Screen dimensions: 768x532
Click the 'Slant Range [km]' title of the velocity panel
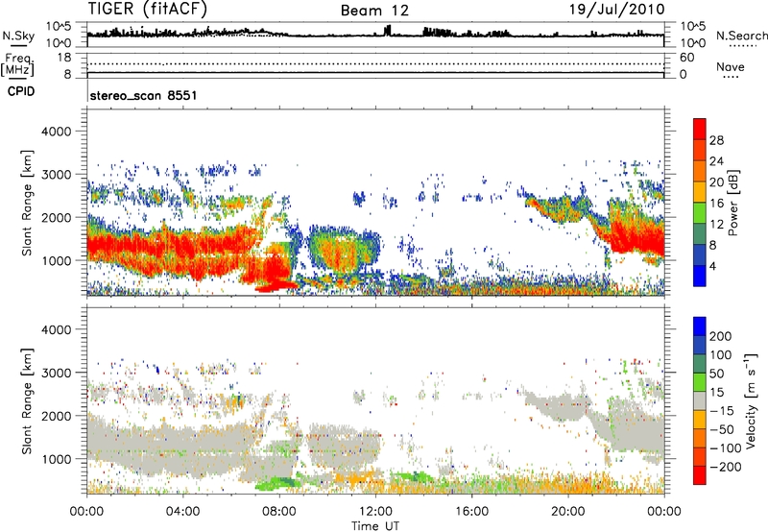tap(27, 401)
